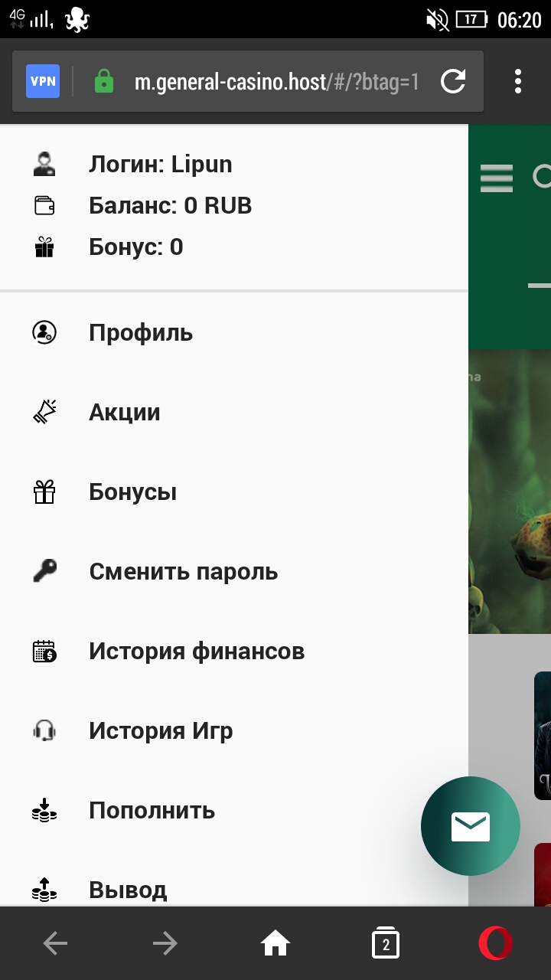Click the headset icon for История Игр

(44, 731)
